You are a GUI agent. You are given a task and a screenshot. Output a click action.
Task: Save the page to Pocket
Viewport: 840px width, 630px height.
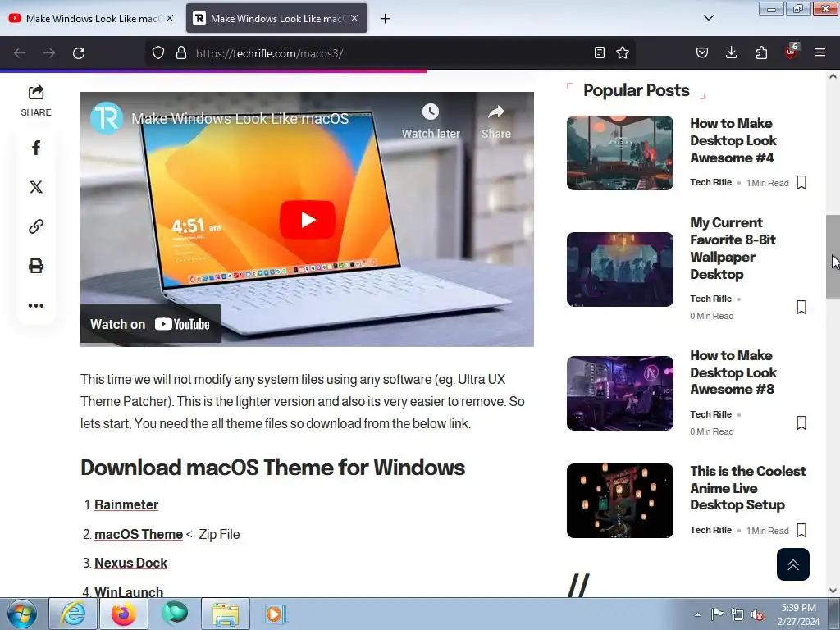(x=702, y=53)
